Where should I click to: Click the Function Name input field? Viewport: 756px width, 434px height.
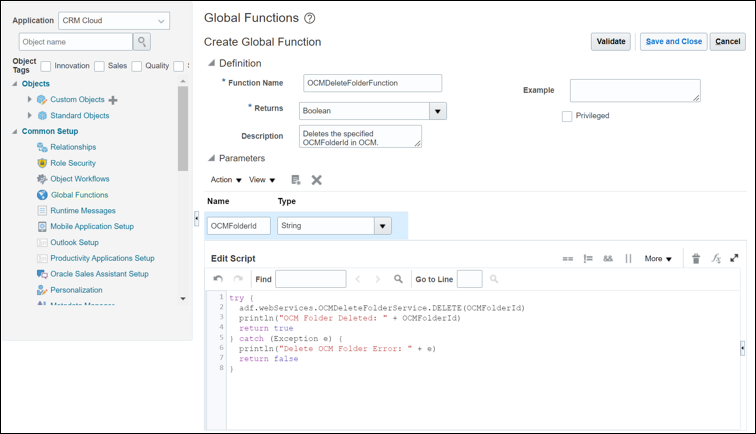pyautogui.click(x=372, y=83)
